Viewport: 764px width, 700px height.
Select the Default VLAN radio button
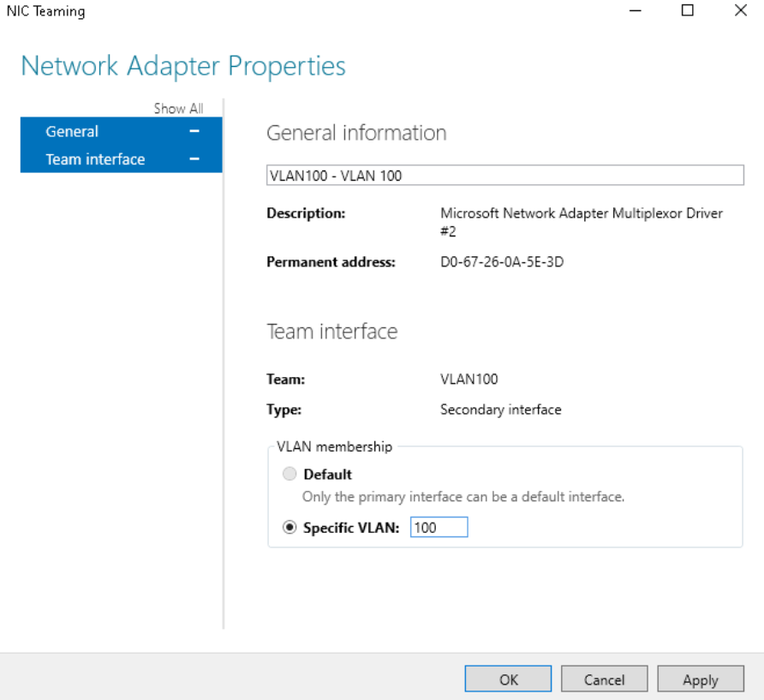(289, 474)
